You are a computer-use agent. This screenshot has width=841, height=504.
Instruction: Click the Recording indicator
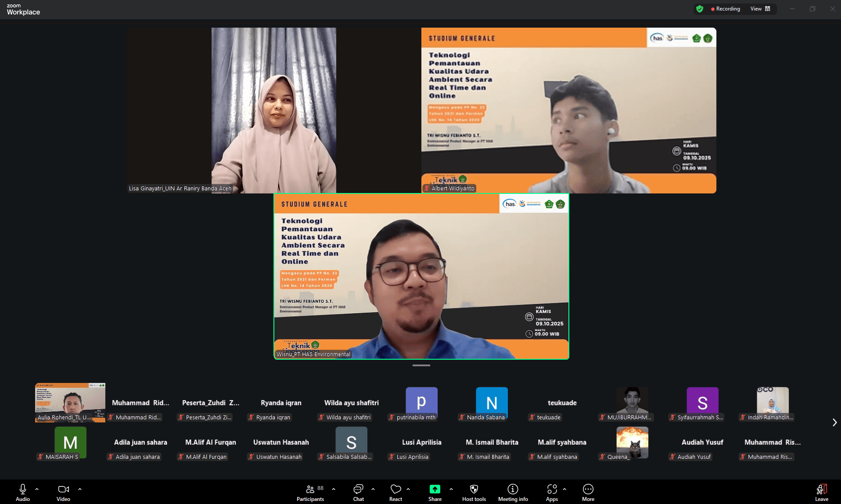[725, 9]
